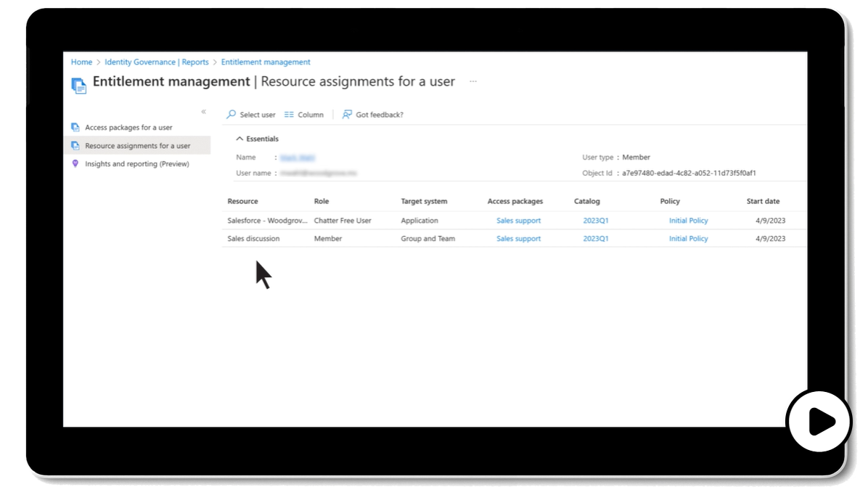868x495 pixels.
Task: Click the Entitlement management title icon
Action: point(78,85)
